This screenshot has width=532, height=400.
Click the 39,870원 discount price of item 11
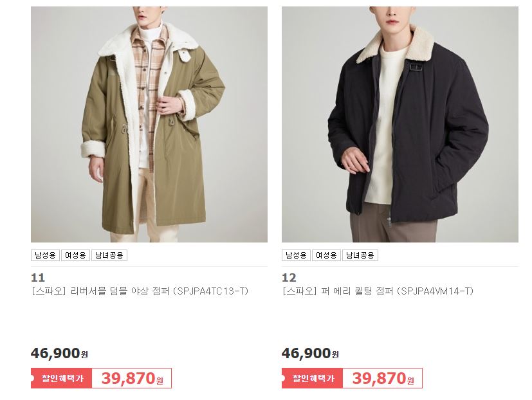132,378
